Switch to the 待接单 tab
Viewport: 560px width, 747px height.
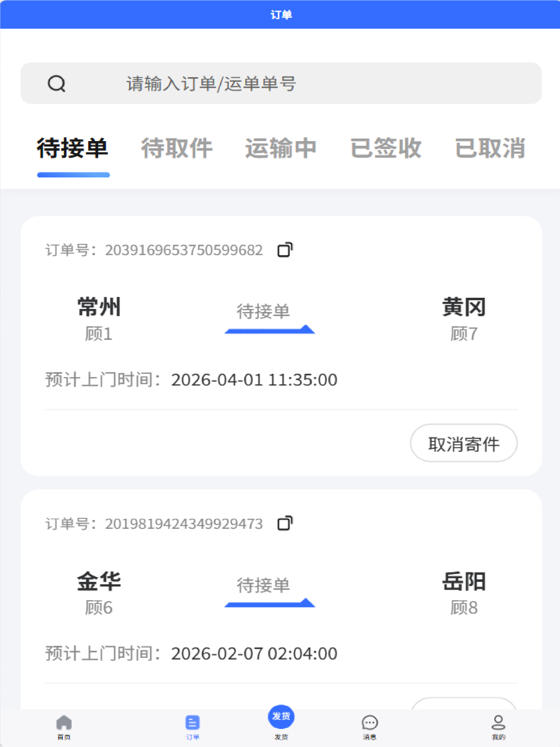[73, 148]
